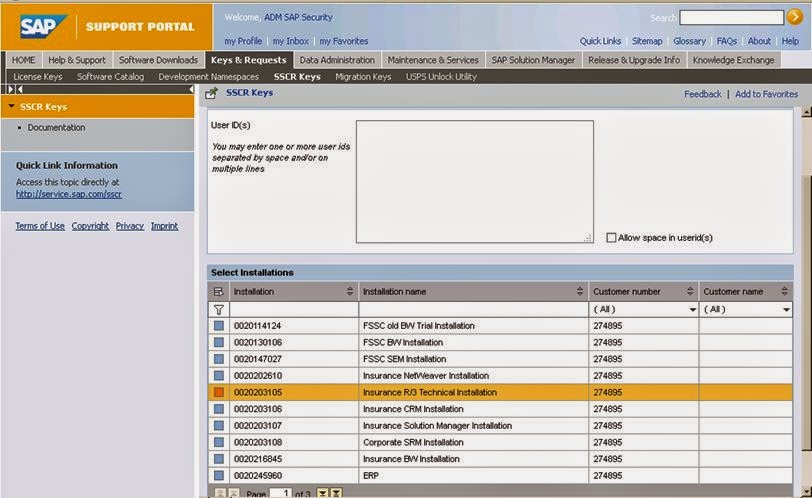Open Data Administration tab
Image resolution: width=812 pixels, height=498 pixels.
click(x=337, y=60)
